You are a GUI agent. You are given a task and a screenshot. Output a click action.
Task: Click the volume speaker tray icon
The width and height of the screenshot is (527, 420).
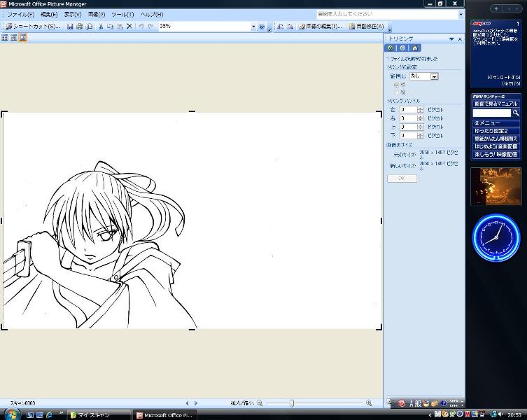click(500, 414)
